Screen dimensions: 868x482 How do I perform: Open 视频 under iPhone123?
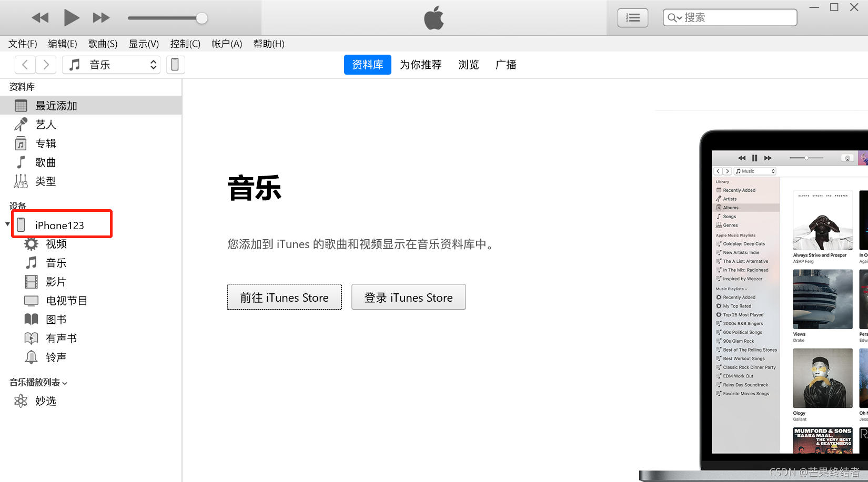tap(56, 244)
